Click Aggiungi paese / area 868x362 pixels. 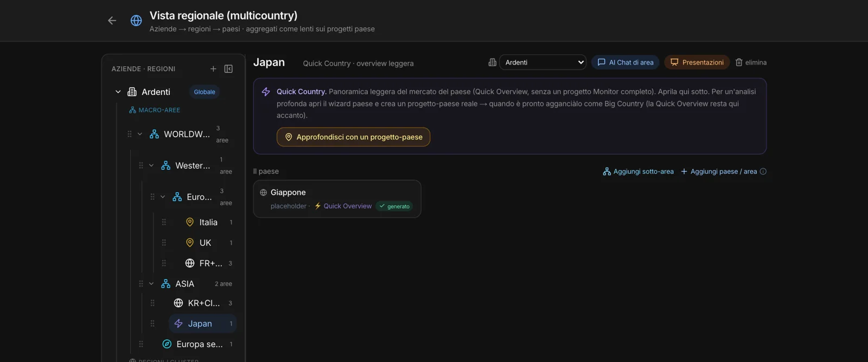click(x=719, y=172)
